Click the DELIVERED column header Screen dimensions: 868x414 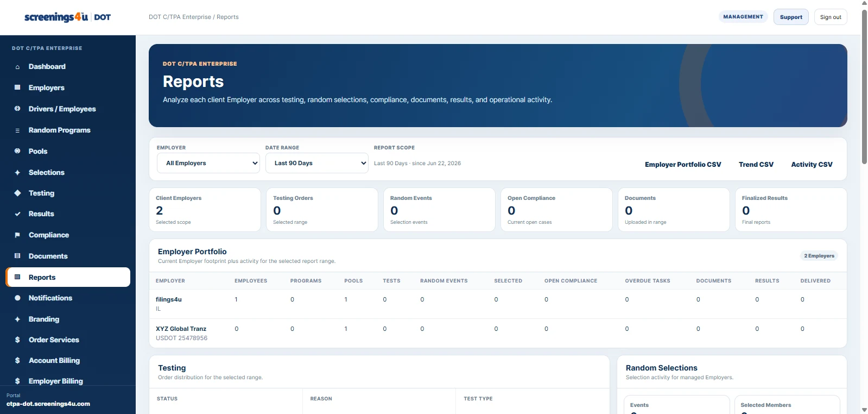pos(815,281)
